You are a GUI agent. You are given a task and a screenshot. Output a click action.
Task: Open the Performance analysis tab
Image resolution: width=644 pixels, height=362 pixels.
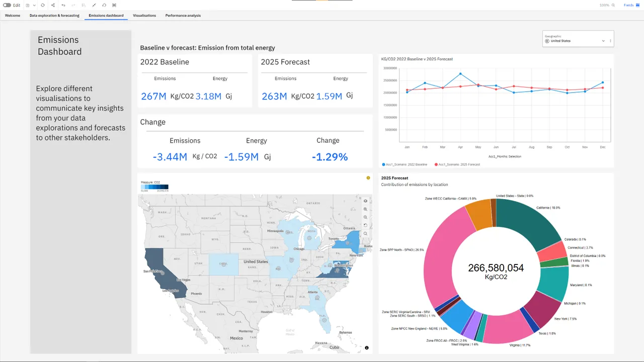click(183, 16)
